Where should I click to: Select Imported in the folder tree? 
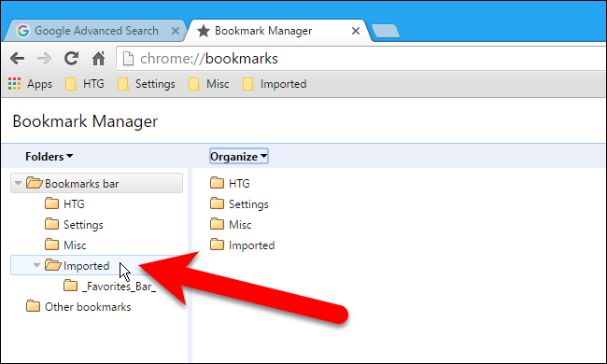click(x=97, y=265)
